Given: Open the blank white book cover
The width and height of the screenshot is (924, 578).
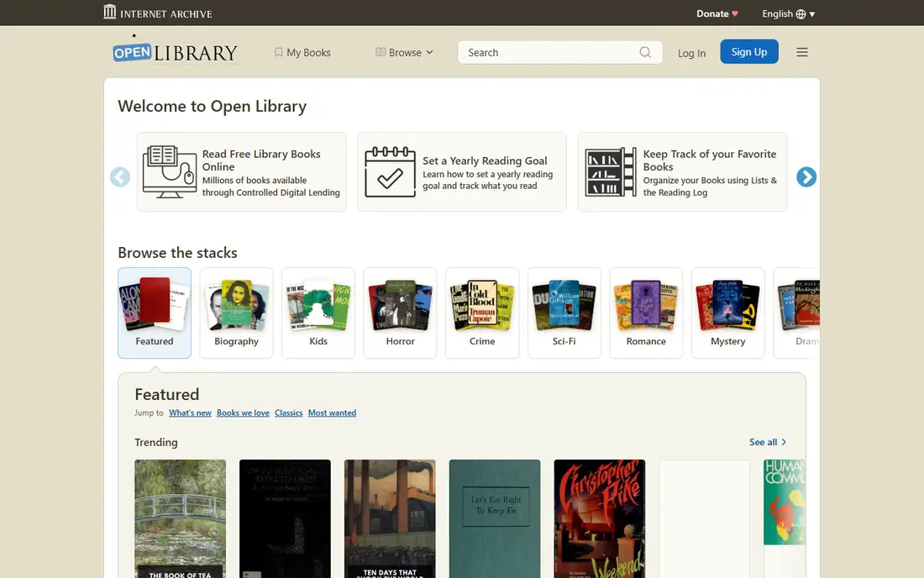Looking at the screenshot, I should 704,518.
